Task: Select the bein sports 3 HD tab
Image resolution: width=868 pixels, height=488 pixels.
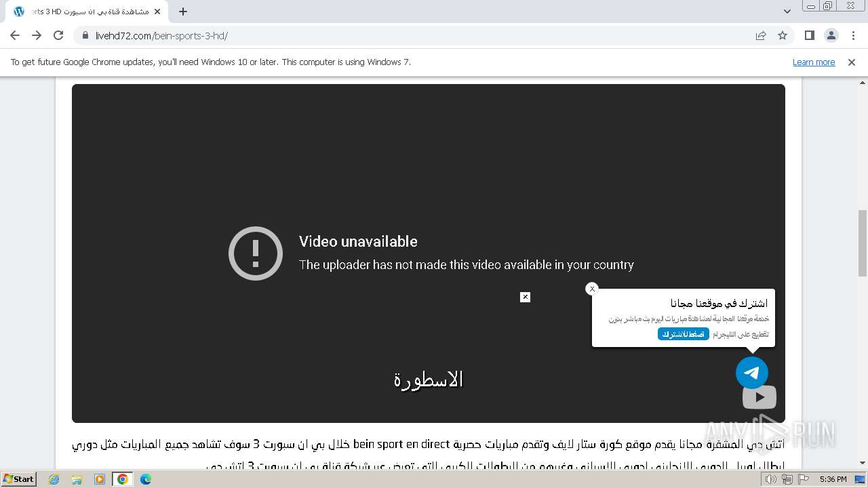Action: click(87, 12)
